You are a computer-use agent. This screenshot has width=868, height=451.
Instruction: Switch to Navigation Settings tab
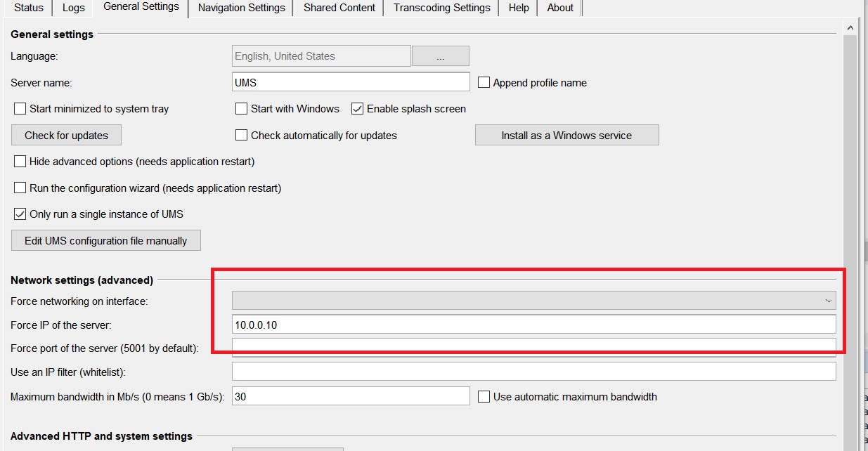click(241, 8)
